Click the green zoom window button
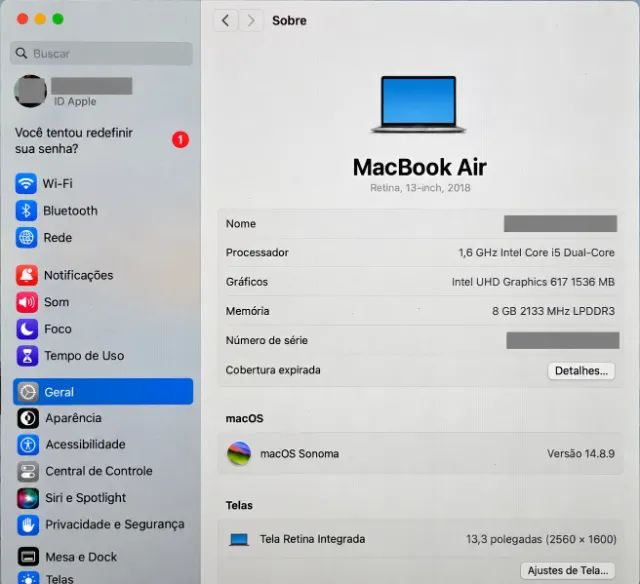 tap(58, 19)
